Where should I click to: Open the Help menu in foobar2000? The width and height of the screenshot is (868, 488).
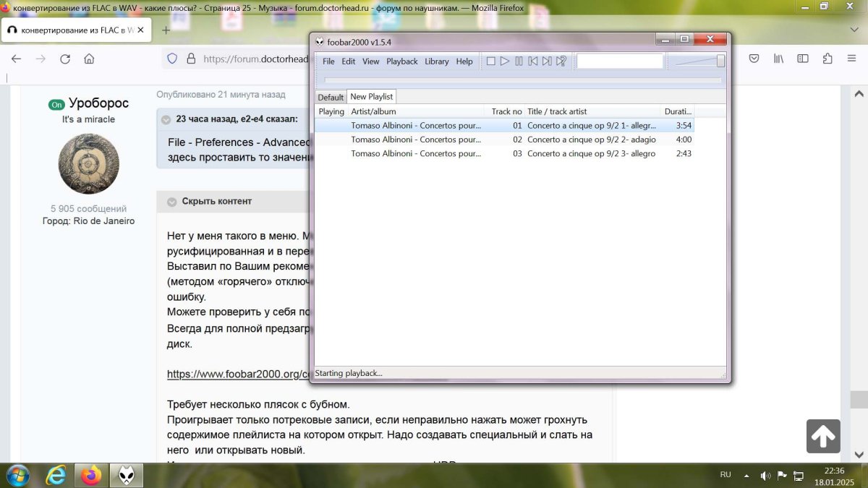click(x=464, y=61)
